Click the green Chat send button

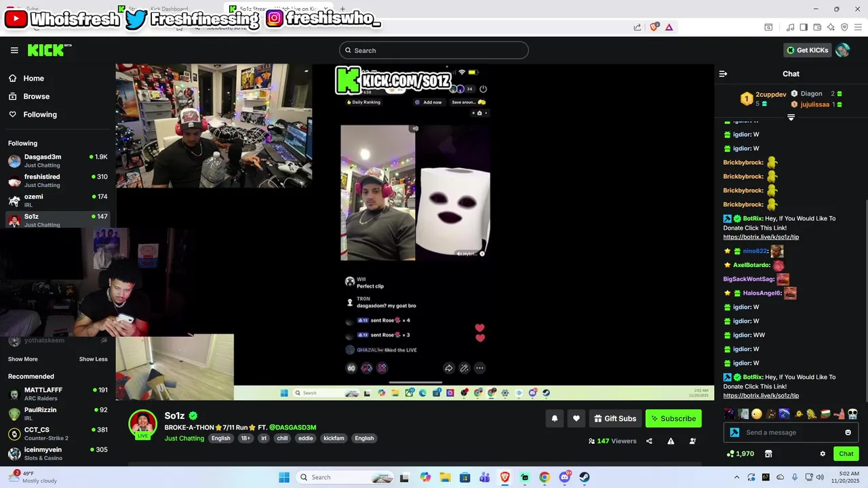click(846, 454)
